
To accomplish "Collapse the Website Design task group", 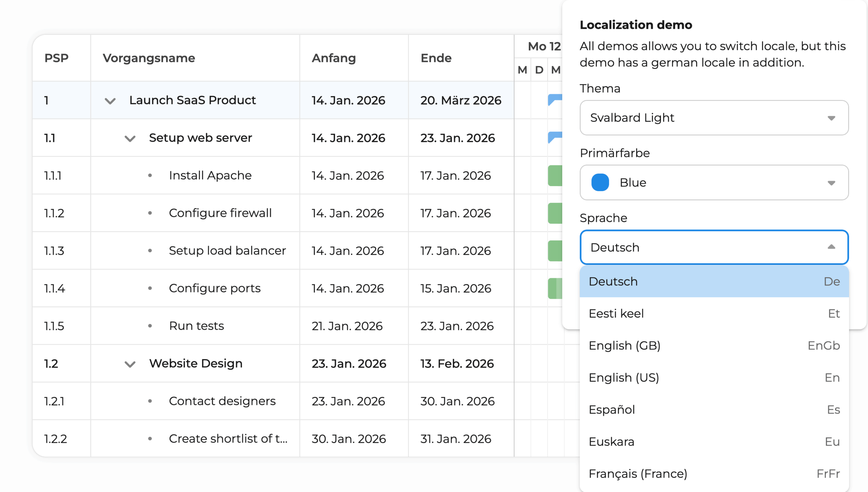I will pos(130,364).
